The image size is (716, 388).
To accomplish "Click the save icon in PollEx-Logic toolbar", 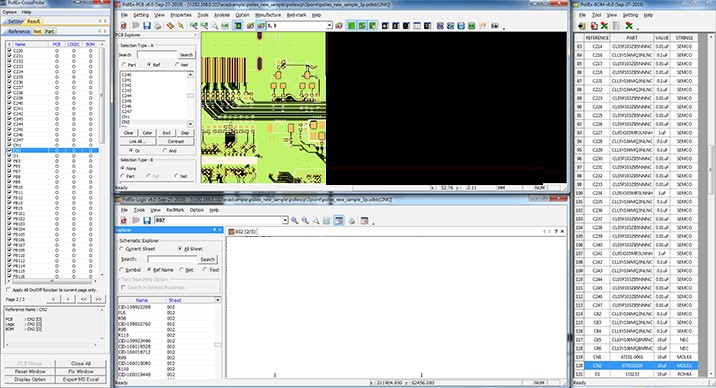I will (x=147, y=221).
